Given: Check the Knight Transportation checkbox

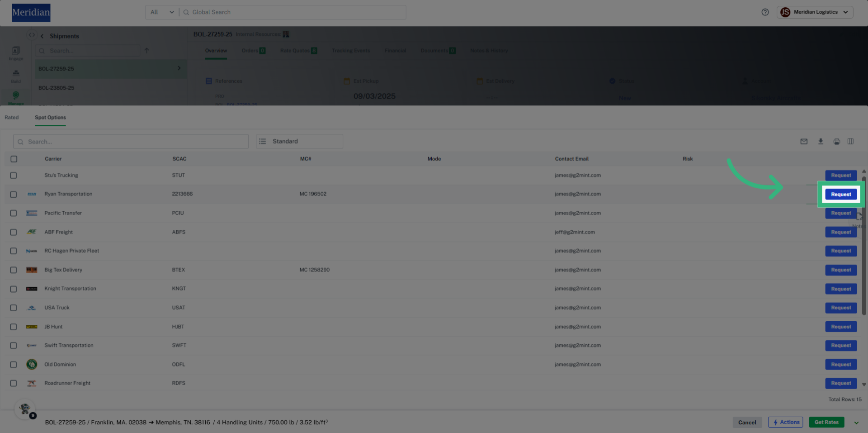Looking at the screenshot, I should [14, 289].
